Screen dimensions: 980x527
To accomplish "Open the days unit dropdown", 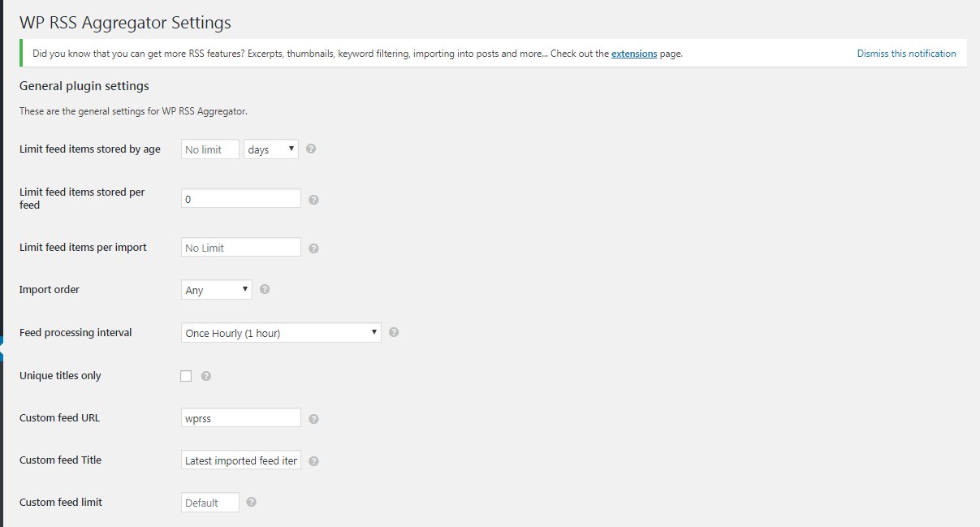I will [x=271, y=149].
